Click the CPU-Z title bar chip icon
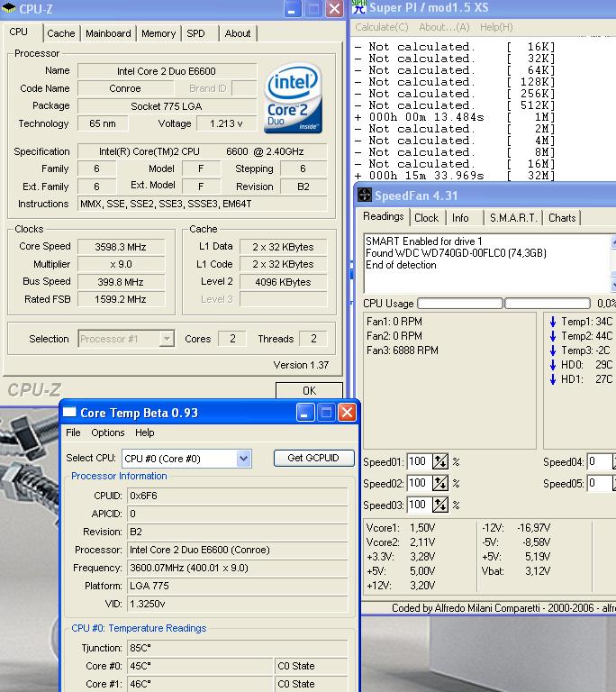Screen dimensions: 616x692 9,8
